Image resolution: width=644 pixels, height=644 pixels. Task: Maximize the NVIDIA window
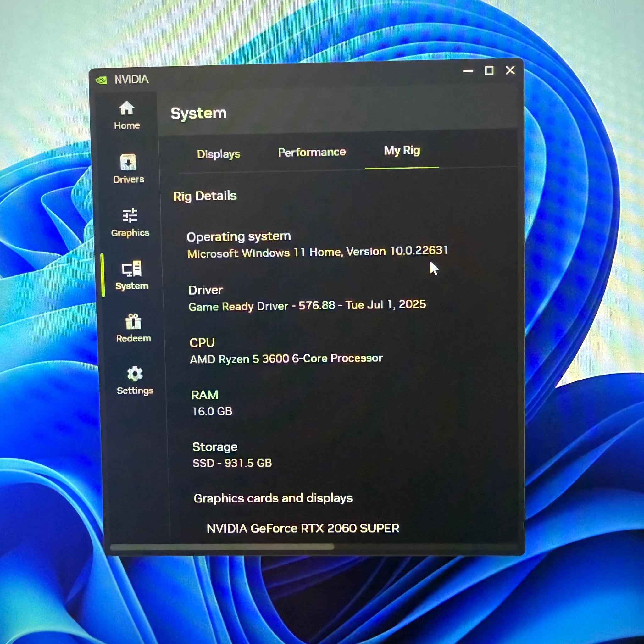point(489,70)
